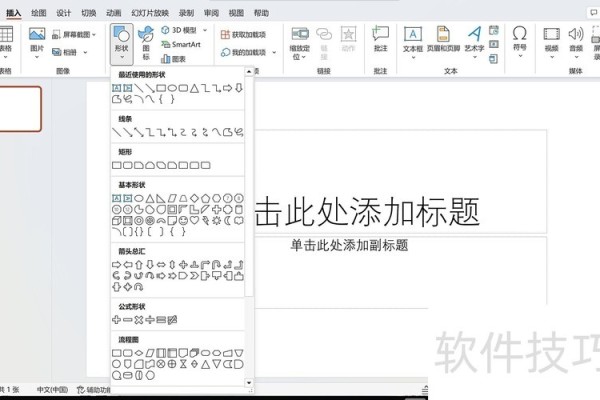This screenshot has height=400, width=600.
Task: Select the flowchart decision diamond in 流程图
Action: click(139, 353)
